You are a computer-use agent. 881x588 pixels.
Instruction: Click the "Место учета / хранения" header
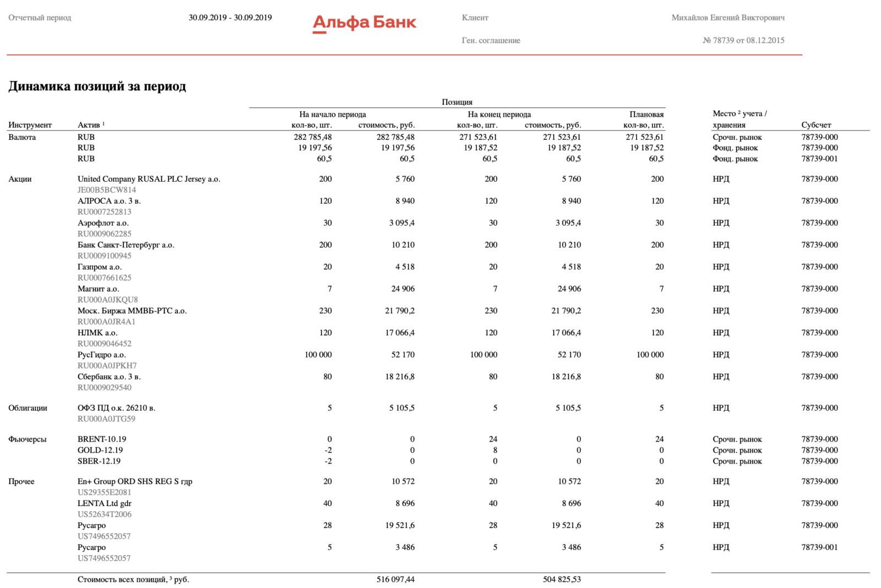739,119
